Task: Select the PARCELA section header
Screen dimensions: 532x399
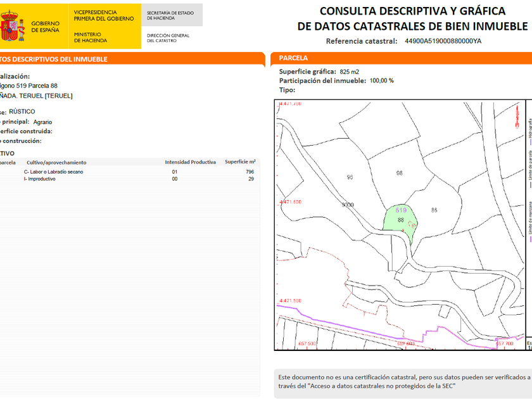Action: pyautogui.click(x=293, y=58)
